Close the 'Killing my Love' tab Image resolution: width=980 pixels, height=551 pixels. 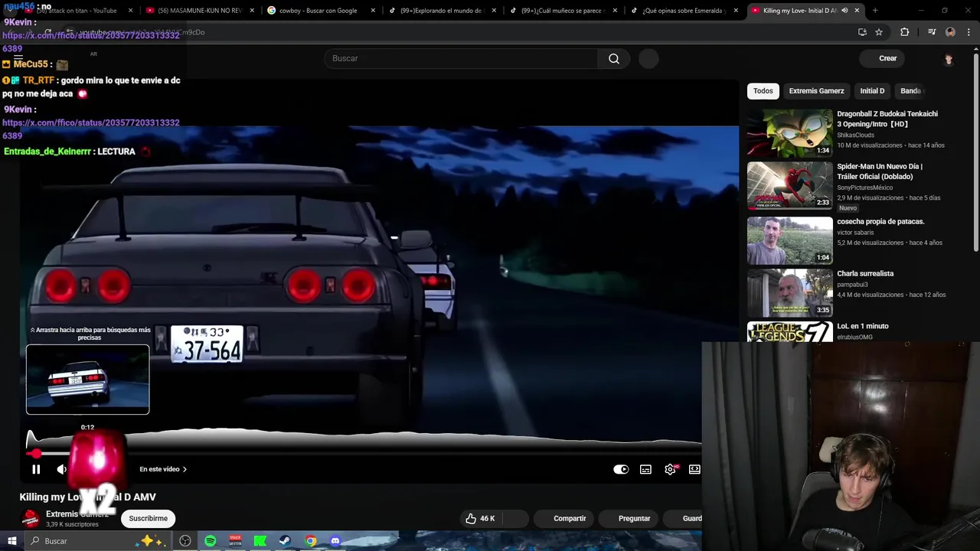pyautogui.click(x=857, y=11)
